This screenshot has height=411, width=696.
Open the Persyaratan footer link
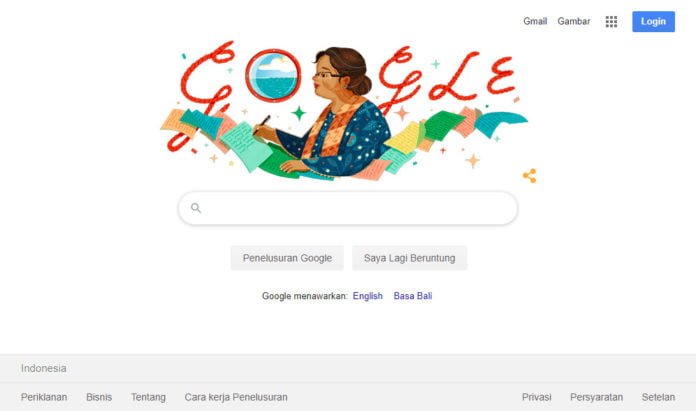(597, 397)
